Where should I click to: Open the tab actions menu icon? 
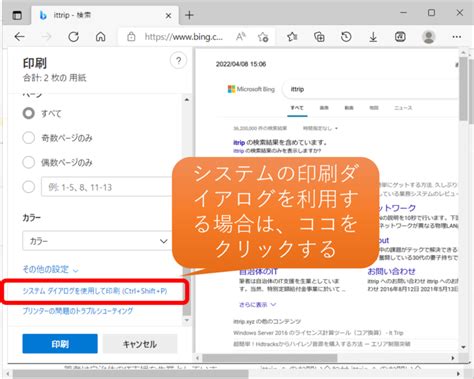point(17,15)
